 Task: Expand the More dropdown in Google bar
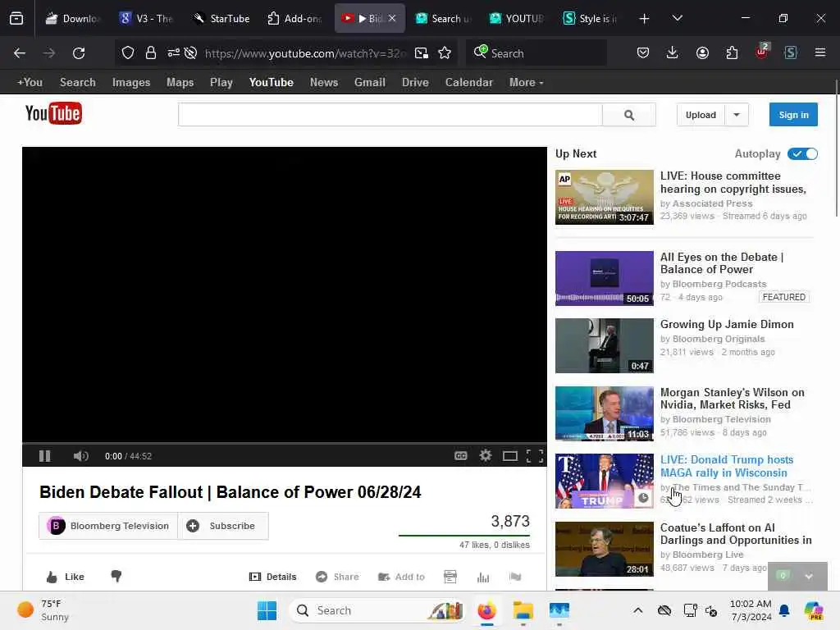tap(526, 83)
